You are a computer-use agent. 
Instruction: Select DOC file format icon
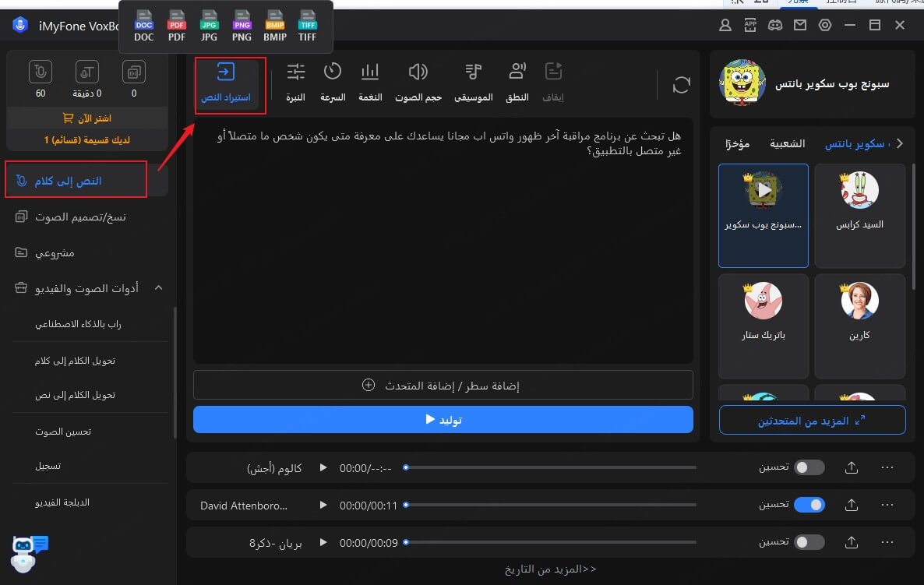click(x=144, y=26)
